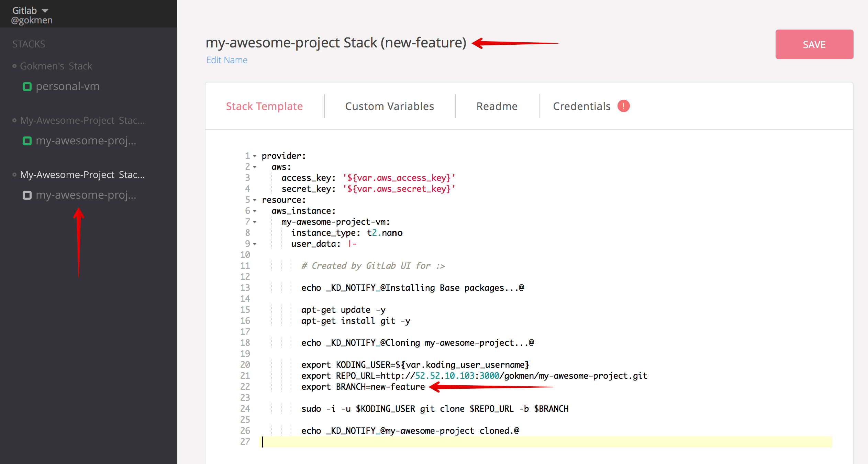Fold the aws block on line 2
Screen dimensions: 868x464
point(255,167)
